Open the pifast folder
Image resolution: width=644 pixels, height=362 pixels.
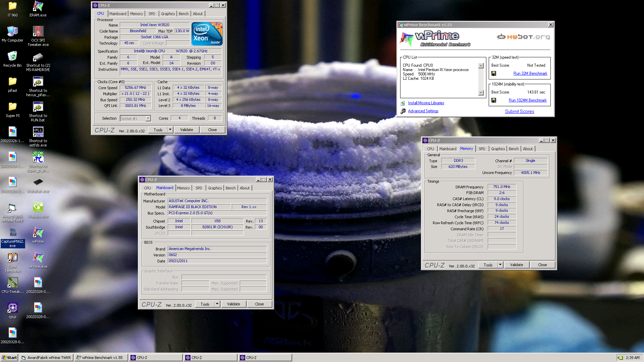pos(12,81)
